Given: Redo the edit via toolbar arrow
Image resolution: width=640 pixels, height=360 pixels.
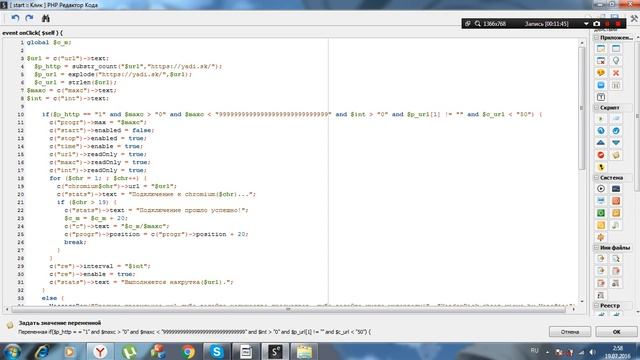Looking at the screenshot, I should [29, 18].
